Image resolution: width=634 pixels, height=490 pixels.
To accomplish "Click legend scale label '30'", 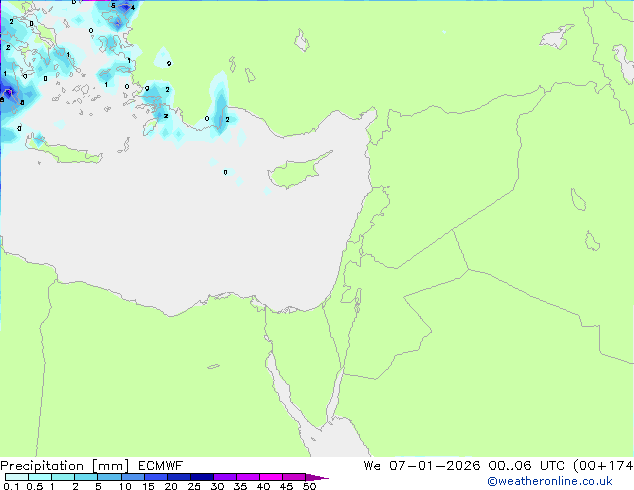I will pyautogui.click(x=217, y=486).
